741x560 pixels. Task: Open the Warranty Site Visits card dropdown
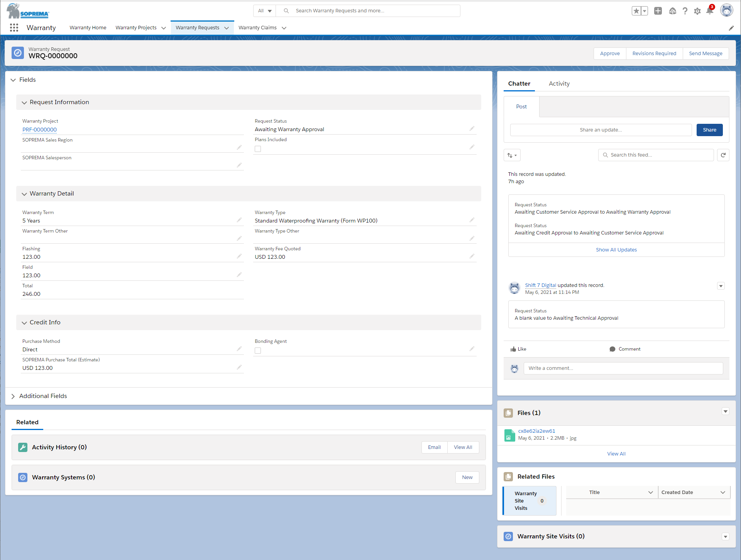(x=726, y=536)
